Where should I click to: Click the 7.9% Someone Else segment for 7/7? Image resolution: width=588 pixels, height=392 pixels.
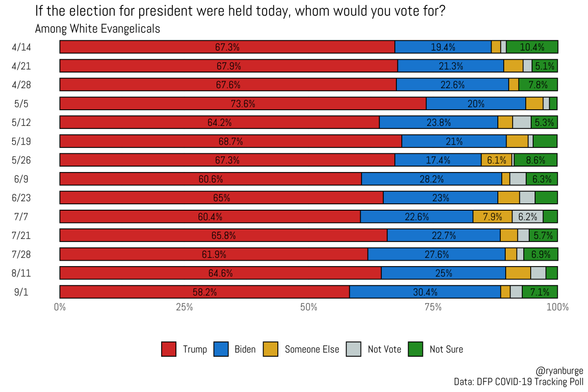[x=492, y=217]
